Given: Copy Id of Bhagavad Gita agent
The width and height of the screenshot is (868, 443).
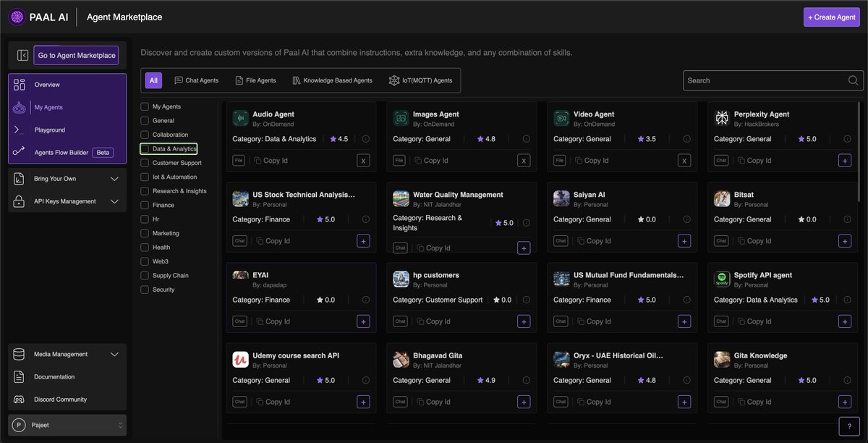Looking at the screenshot, I should coord(434,402).
